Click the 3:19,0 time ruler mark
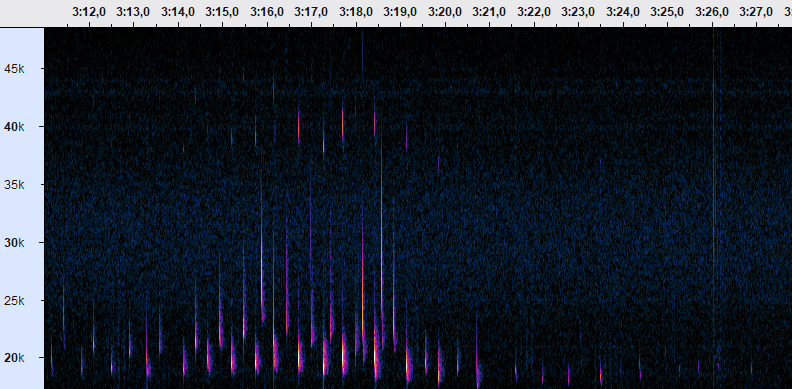Screen dimensions: 792x389 (401, 12)
